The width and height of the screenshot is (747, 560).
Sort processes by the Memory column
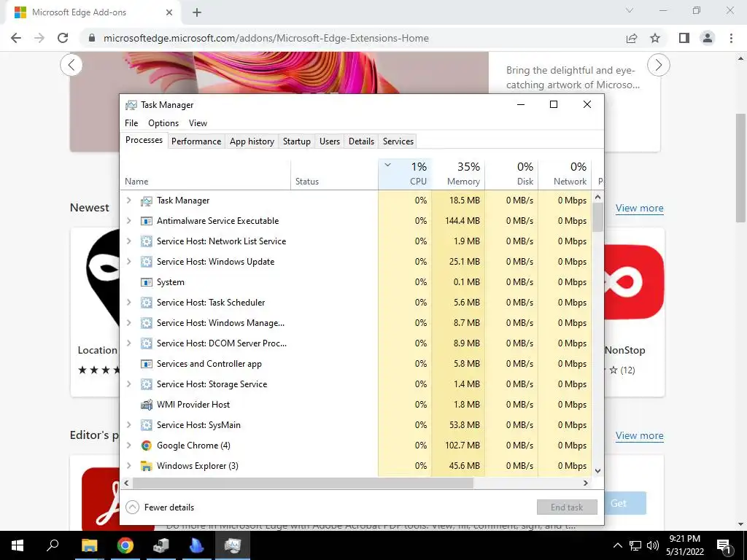(x=458, y=174)
